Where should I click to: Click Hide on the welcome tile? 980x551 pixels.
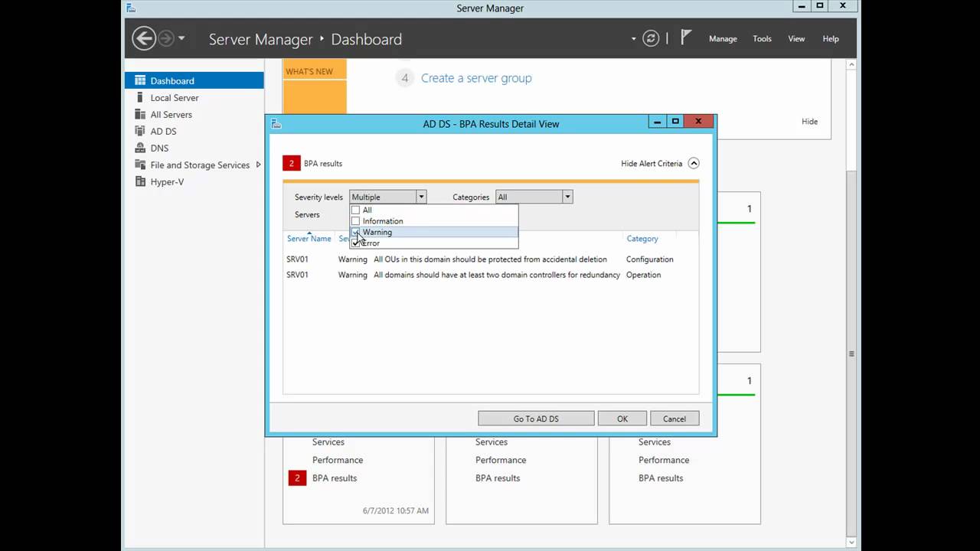coord(809,121)
